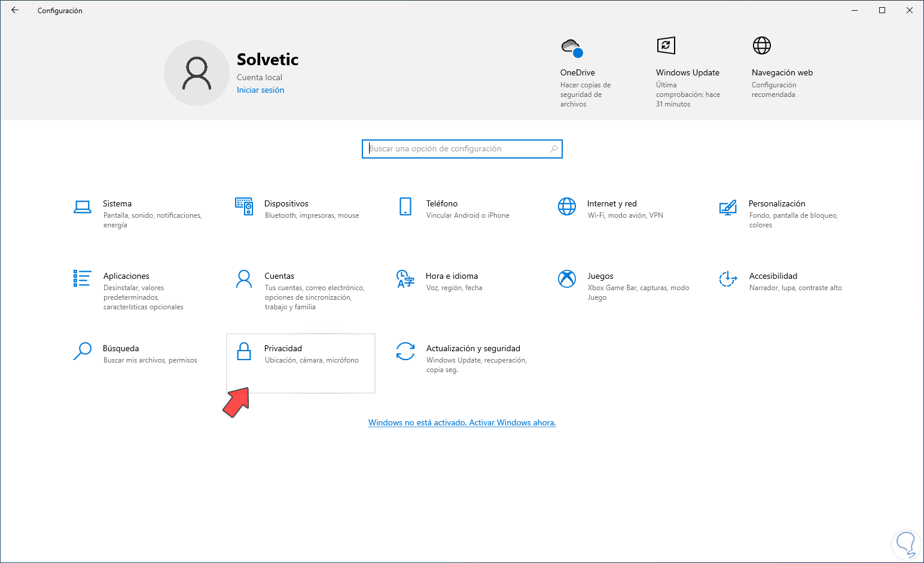Screen dimensions: 924x563
Task: Click the Sistema laptop icon
Action: (83, 207)
